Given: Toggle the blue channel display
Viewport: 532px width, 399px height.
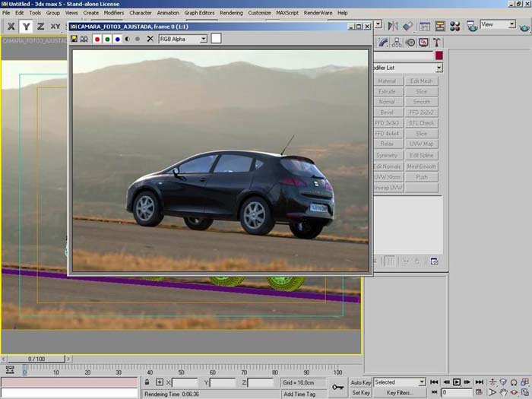Looking at the screenshot, I should tap(117, 39).
